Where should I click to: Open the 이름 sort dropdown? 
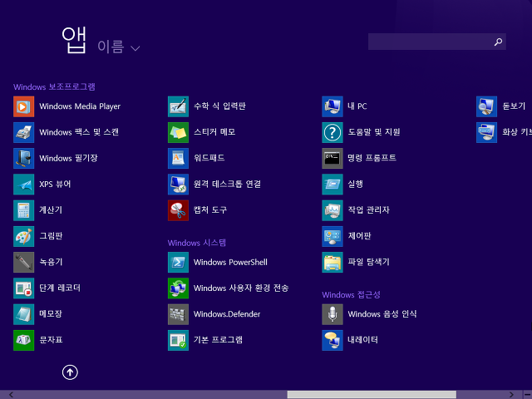click(118, 47)
